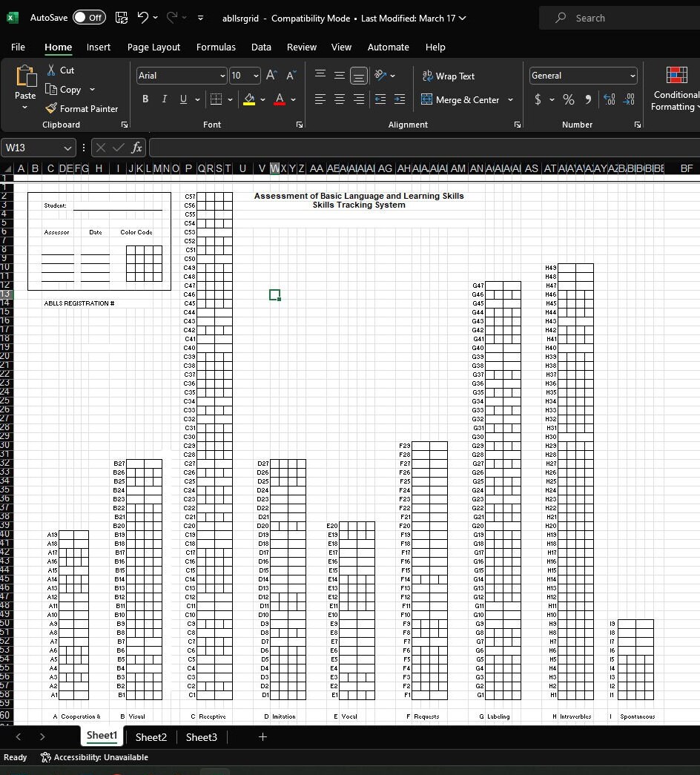Increase the cell indent

tap(400, 99)
